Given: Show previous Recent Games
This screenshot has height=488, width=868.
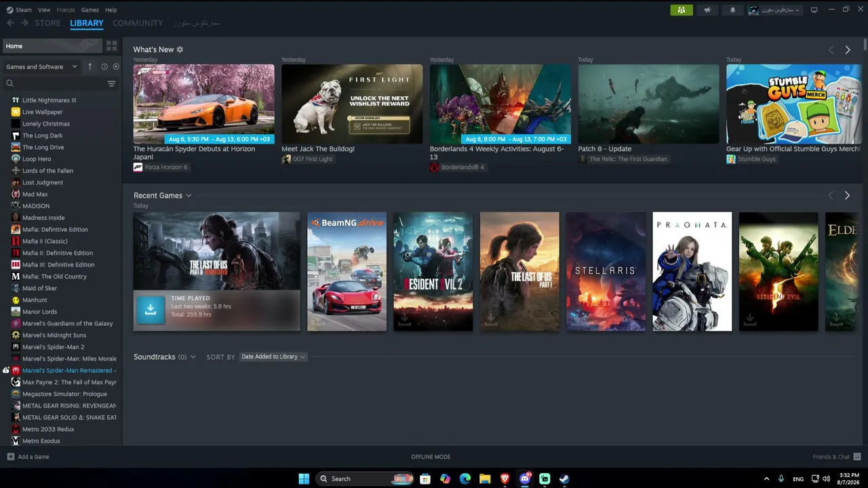Looking at the screenshot, I should 831,196.
